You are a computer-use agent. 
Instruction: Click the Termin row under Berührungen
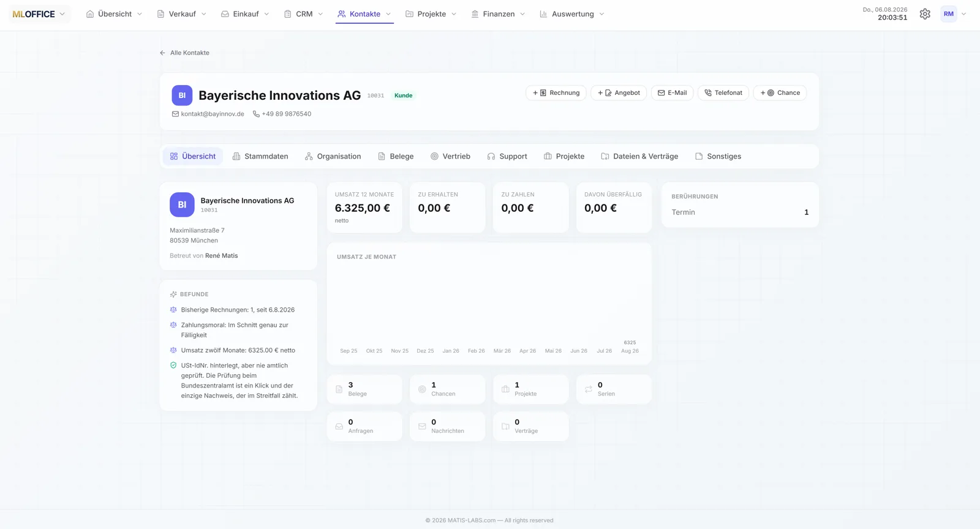tap(740, 212)
